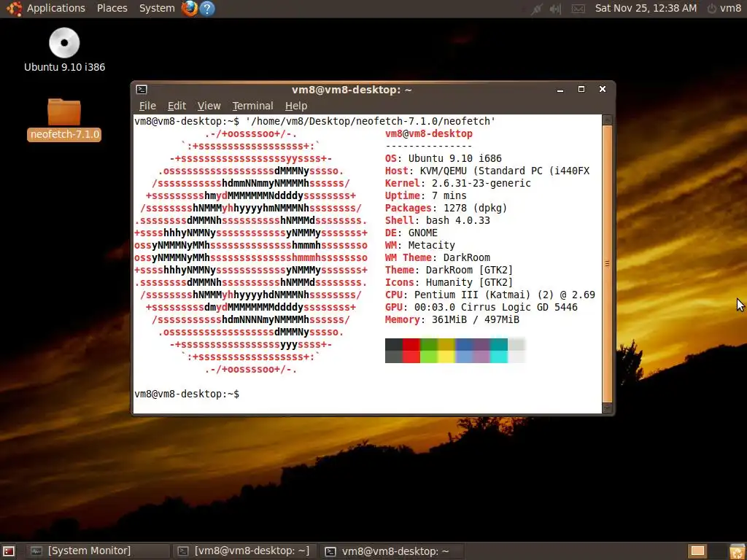Open the System menu
This screenshot has width=747, height=560.
click(157, 8)
